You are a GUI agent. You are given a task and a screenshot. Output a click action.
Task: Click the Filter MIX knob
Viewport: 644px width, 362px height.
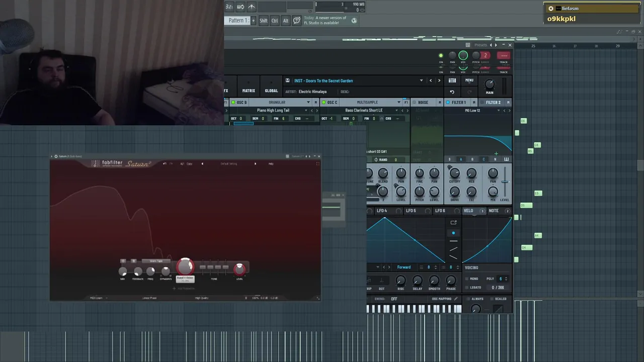click(x=493, y=192)
